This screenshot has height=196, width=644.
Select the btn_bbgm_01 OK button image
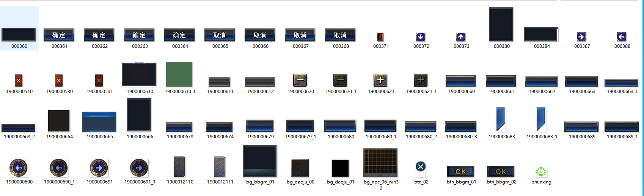click(461, 171)
